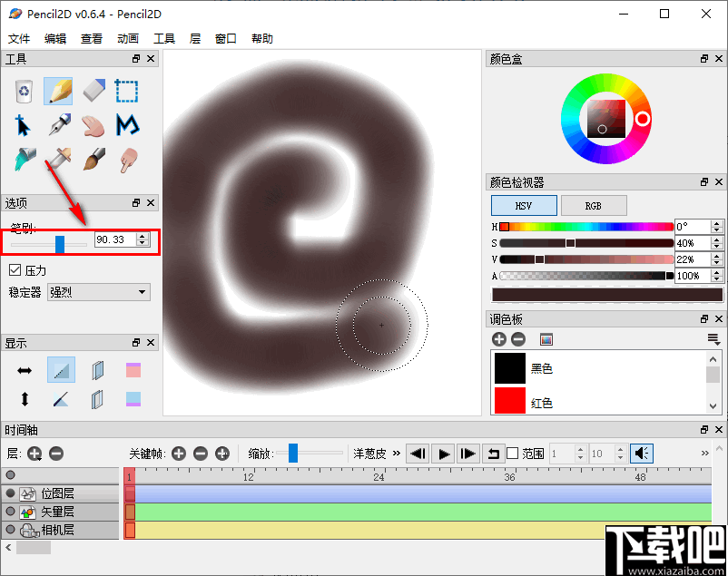Select the Eraser tool
728x576 pixels.
(93, 91)
